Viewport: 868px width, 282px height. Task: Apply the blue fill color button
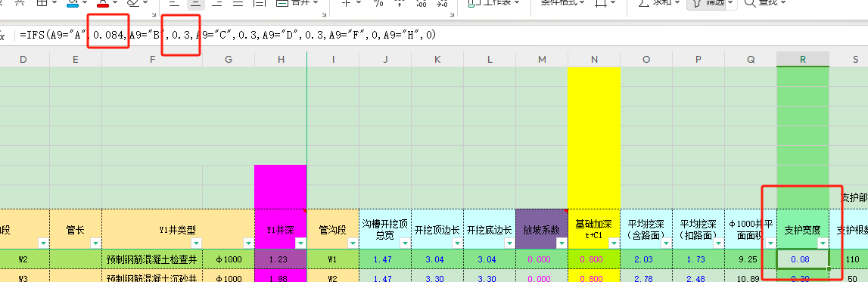73,3
